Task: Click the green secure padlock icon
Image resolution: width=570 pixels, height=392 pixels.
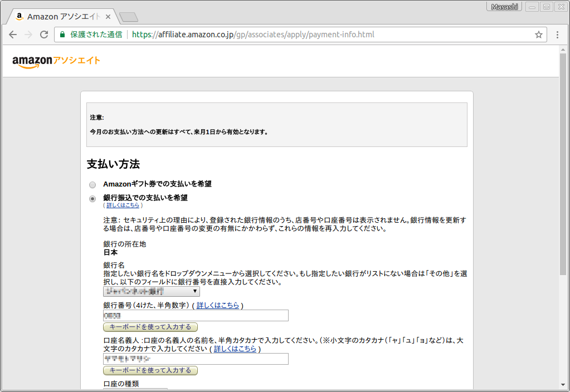Action: (x=62, y=35)
